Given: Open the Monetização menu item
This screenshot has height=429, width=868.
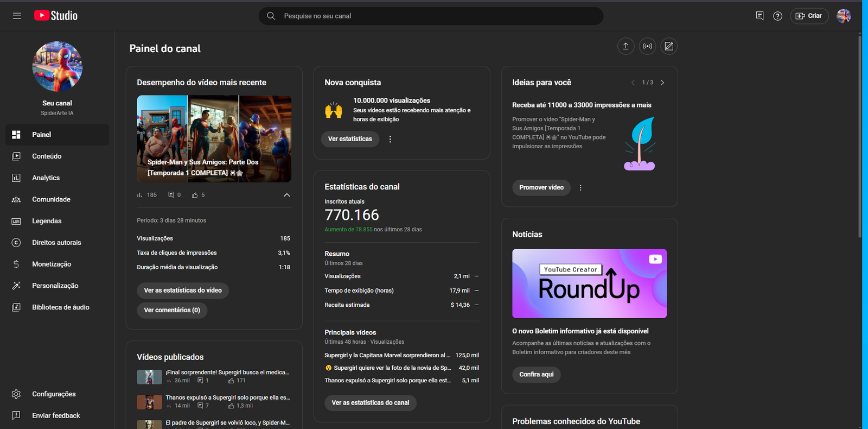Looking at the screenshot, I should (x=57, y=264).
